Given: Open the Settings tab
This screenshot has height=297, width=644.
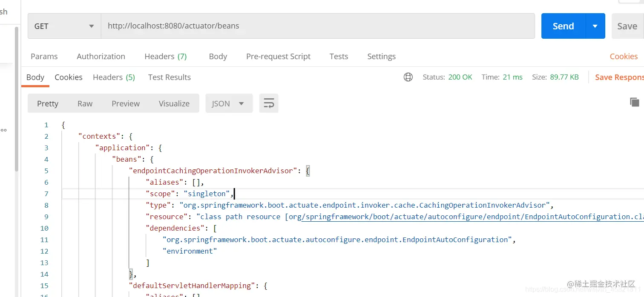Looking at the screenshot, I should 382,56.
